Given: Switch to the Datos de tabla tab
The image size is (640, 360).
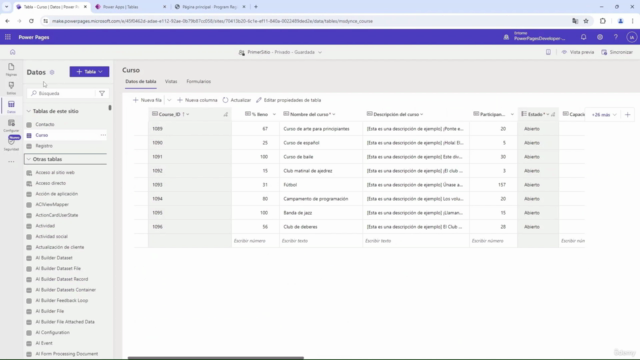Looking at the screenshot, I should coord(141,82).
